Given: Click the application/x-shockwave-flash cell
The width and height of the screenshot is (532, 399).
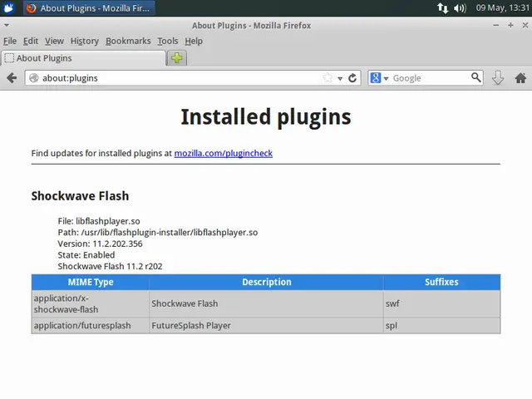Looking at the screenshot, I should tap(91, 303).
